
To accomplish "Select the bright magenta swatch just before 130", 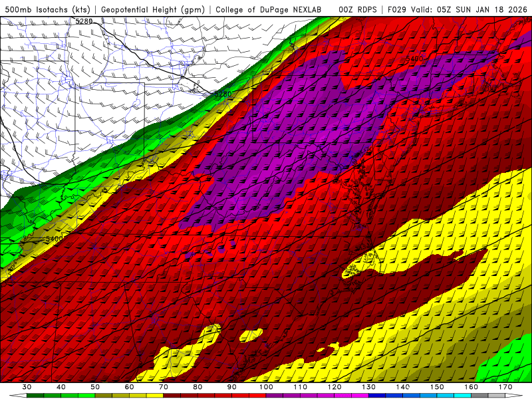I will [360, 396].
